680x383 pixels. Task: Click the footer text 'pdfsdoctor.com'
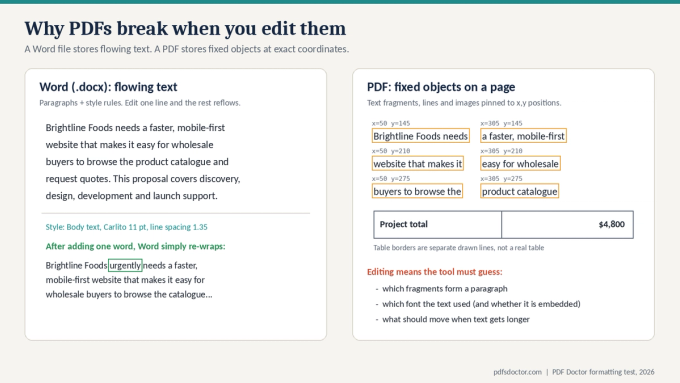click(x=517, y=372)
